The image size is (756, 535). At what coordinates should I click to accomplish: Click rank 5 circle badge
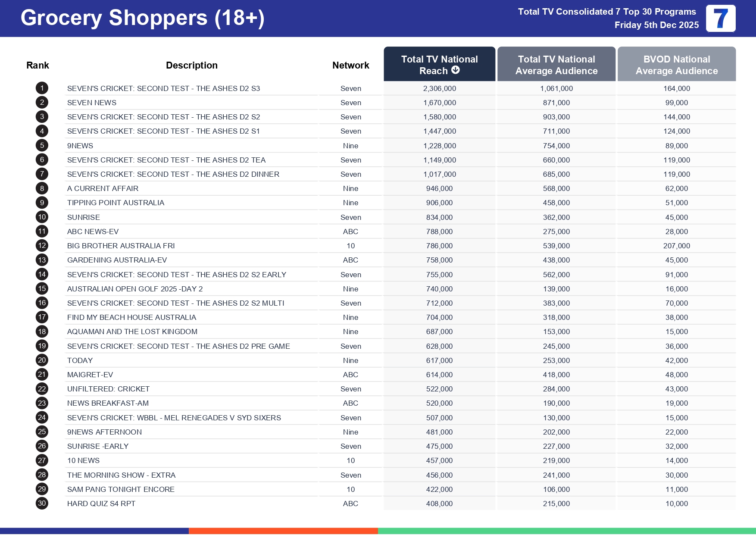pyautogui.click(x=42, y=146)
